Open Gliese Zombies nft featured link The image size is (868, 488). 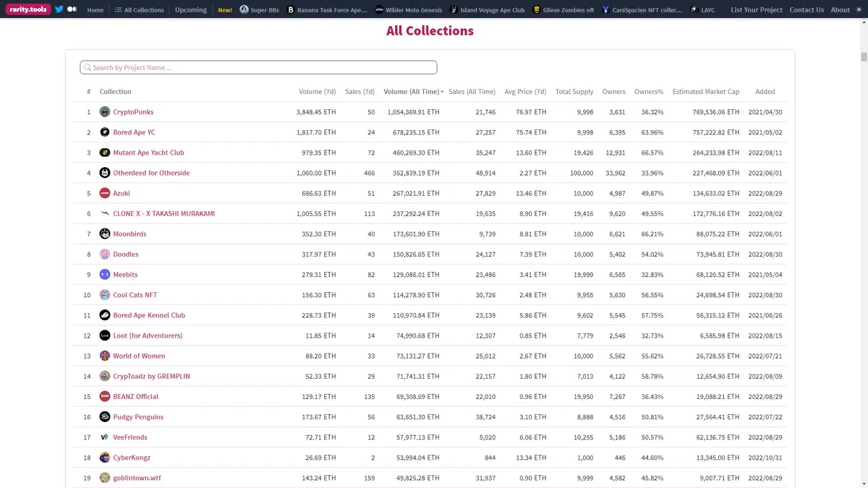click(563, 10)
